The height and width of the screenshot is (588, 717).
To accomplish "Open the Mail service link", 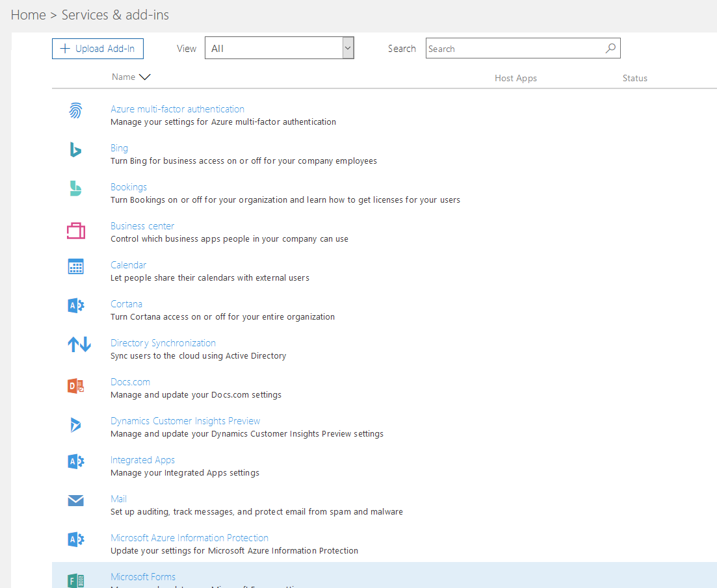I will click(118, 499).
